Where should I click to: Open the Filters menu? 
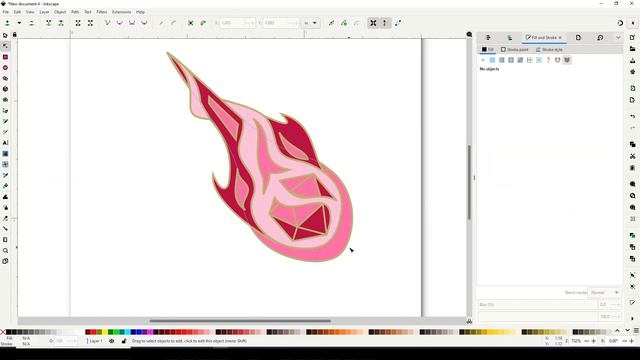102,12
